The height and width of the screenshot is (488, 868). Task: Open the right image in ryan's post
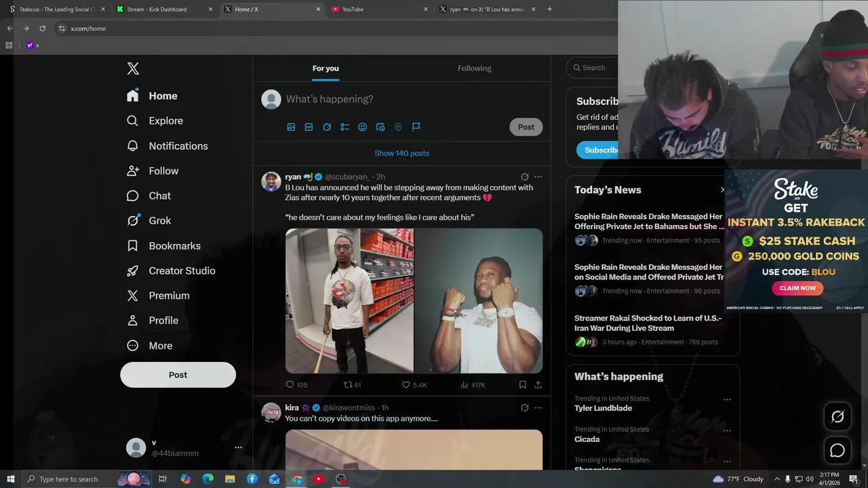click(479, 301)
